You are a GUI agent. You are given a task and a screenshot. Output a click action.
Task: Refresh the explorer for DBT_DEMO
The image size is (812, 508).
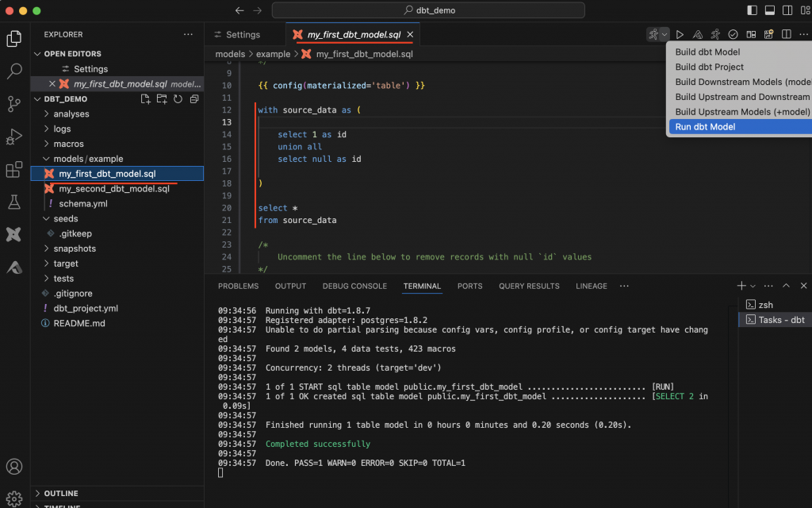tap(178, 99)
